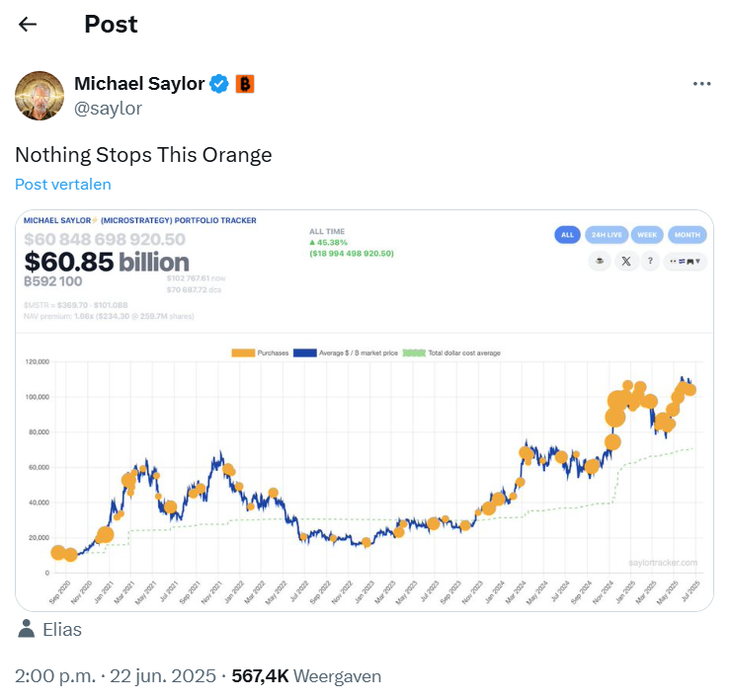Select the MONTH time range

(x=688, y=235)
